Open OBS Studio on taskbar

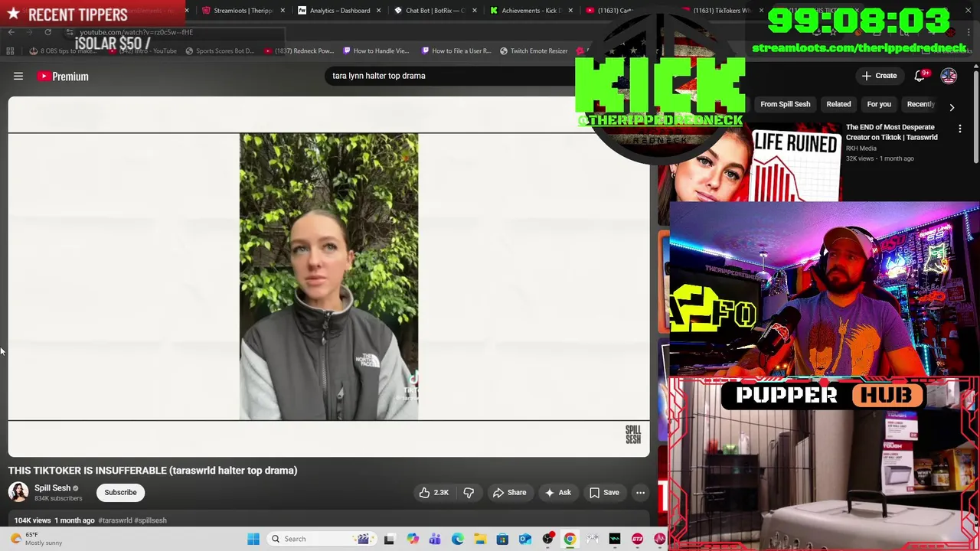click(x=547, y=539)
